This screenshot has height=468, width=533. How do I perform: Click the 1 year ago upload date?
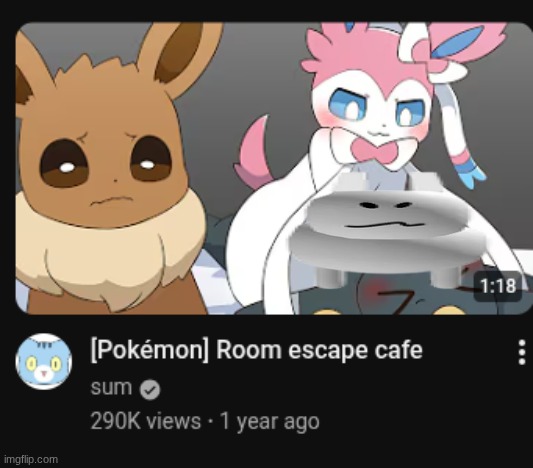click(270, 421)
